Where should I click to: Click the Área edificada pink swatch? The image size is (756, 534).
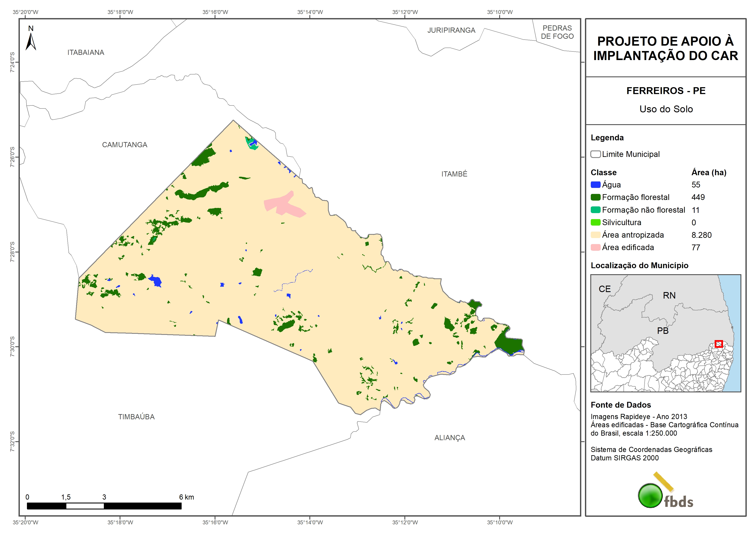click(595, 248)
